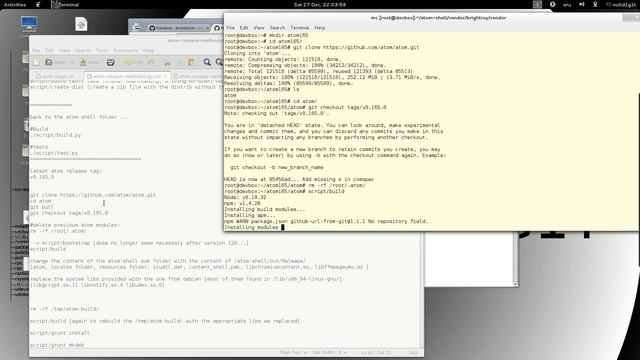Open the File menu in the terminal window
The image size is (640, 360).
231,28
